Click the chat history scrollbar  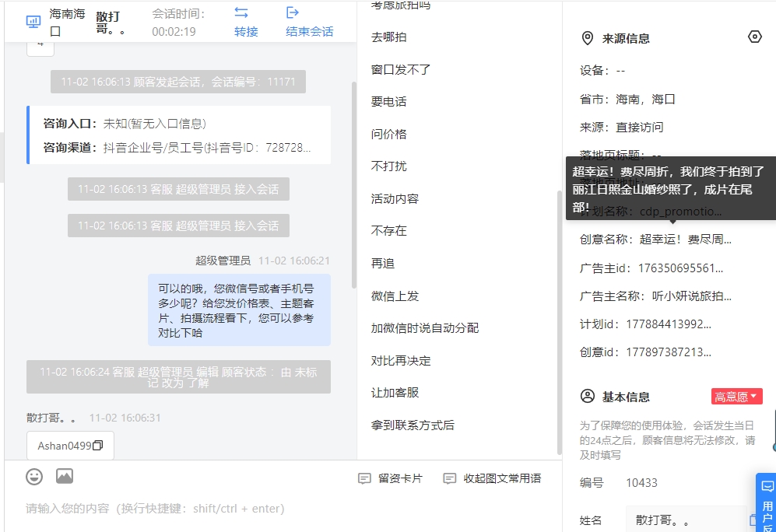point(354,185)
